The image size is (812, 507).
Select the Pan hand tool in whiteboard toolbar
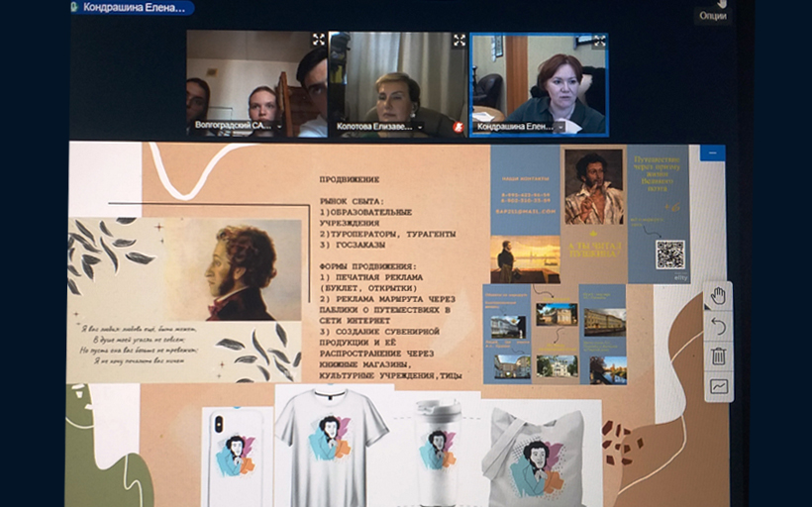[x=718, y=297]
